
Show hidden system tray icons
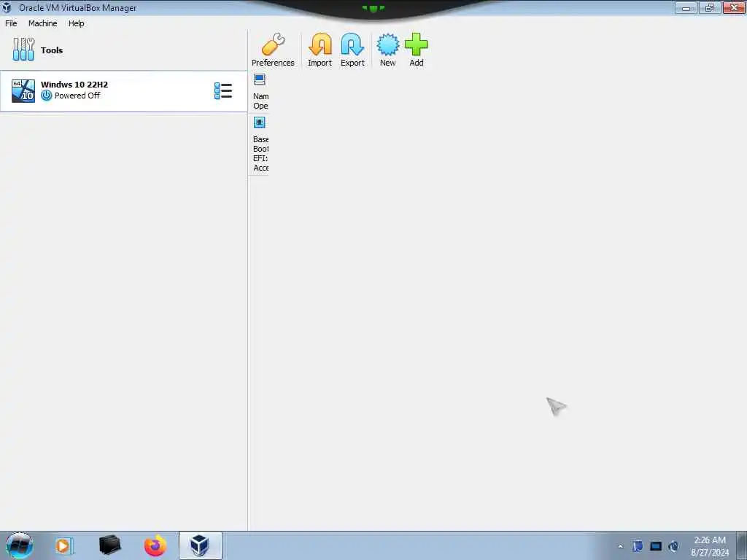pos(620,546)
